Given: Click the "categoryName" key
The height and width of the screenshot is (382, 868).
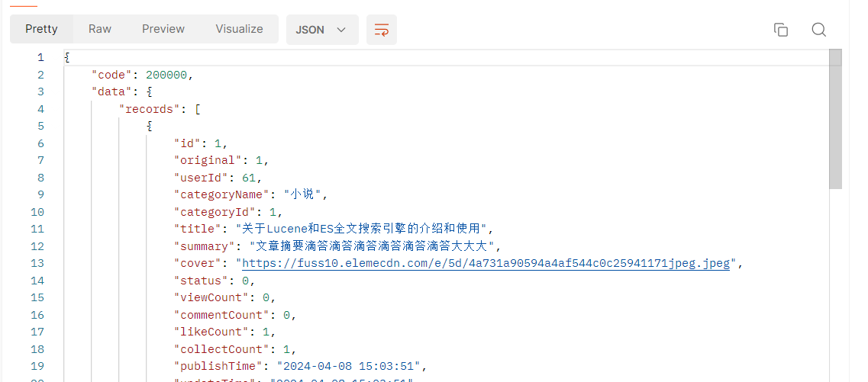Looking at the screenshot, I should (221, 194).
